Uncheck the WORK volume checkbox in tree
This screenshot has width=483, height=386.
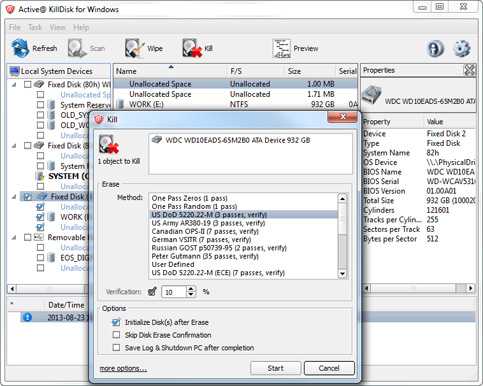[x=40, y=217]
